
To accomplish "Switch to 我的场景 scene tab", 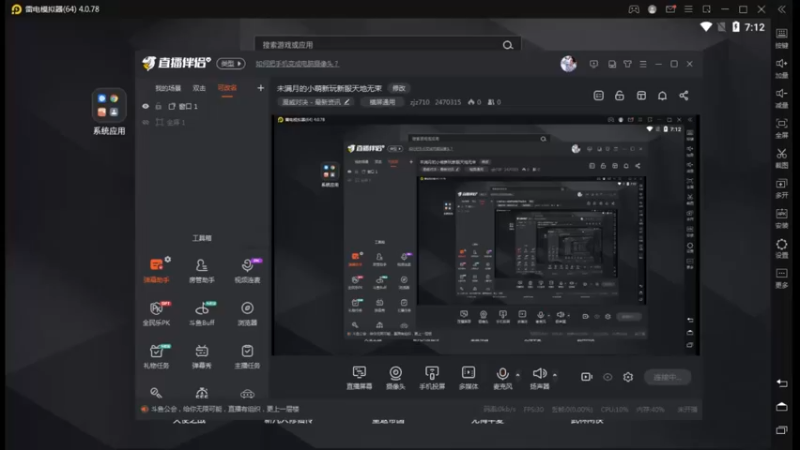I will [168, 88].
